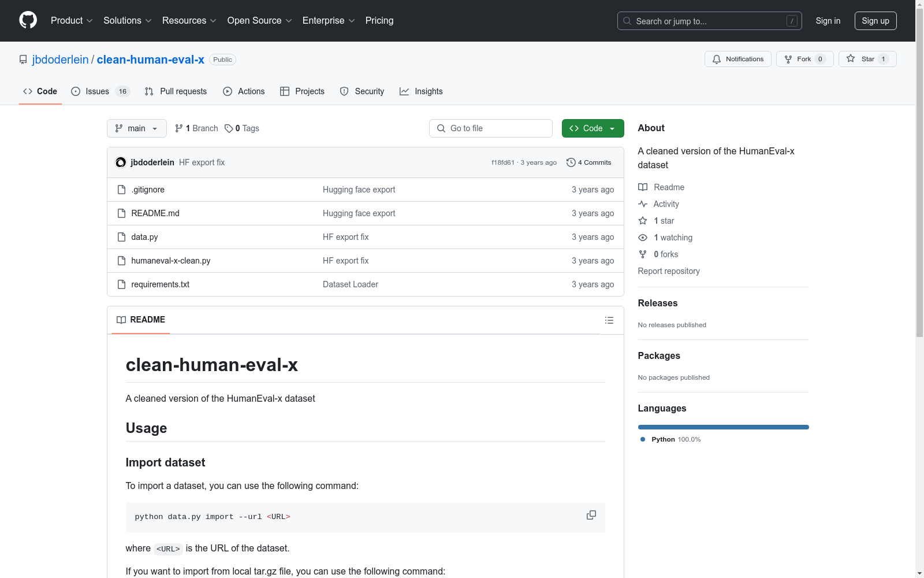Open the data.py file link

pos(144,237)
